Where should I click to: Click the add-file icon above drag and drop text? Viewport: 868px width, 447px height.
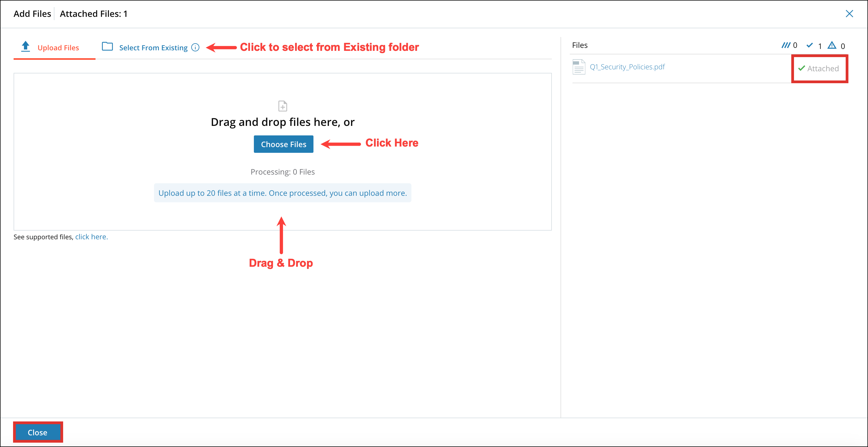[282, 106]
